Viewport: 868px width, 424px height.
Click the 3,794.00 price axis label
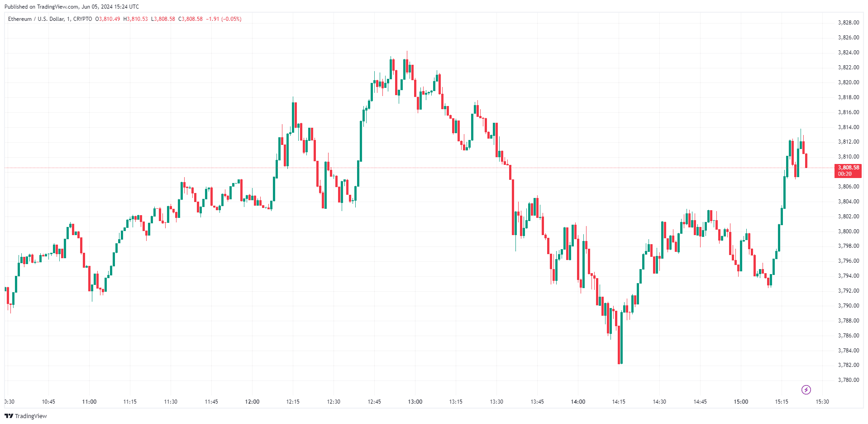tap(848, 276)
